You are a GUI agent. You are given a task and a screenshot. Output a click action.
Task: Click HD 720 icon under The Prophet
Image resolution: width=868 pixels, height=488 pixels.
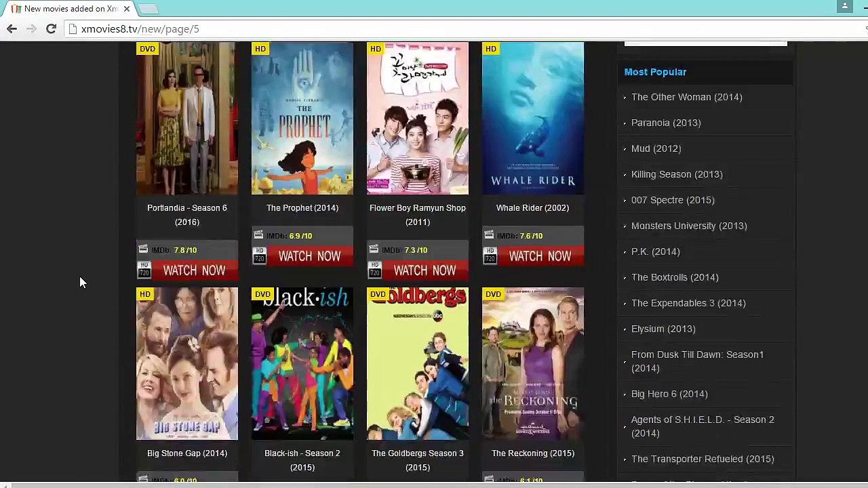click(259, 256)
